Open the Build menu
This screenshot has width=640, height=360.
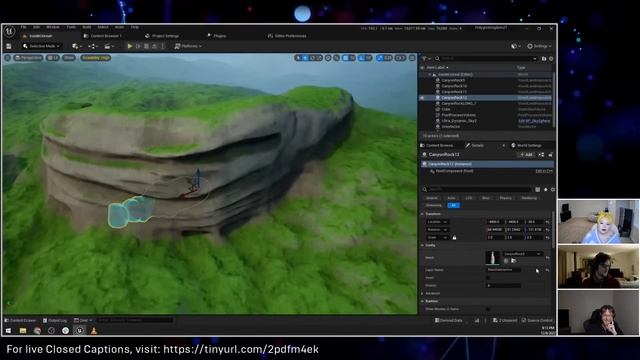click(x=87, y=27)
